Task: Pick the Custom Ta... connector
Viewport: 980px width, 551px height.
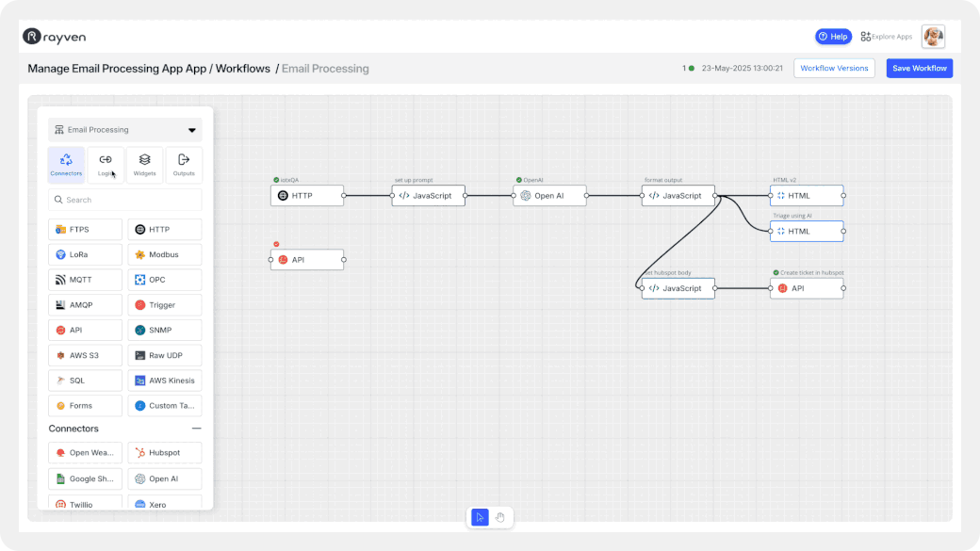Action: tap(164, 405)
